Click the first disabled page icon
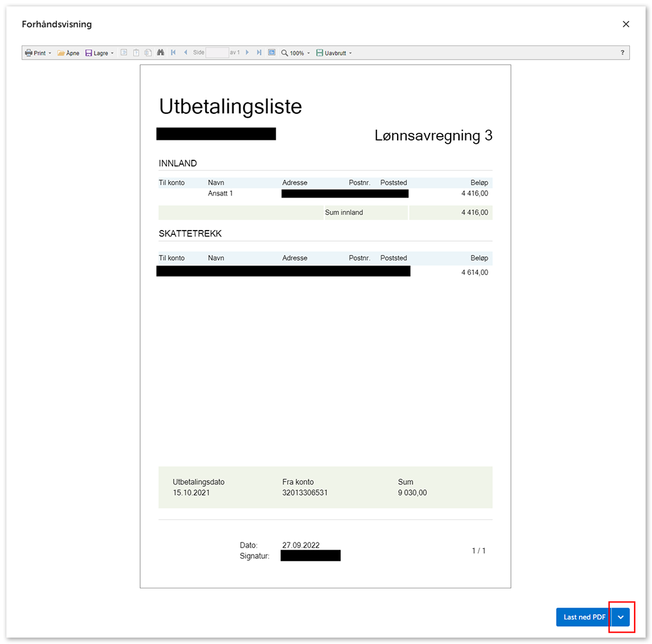 click(125, 53)
